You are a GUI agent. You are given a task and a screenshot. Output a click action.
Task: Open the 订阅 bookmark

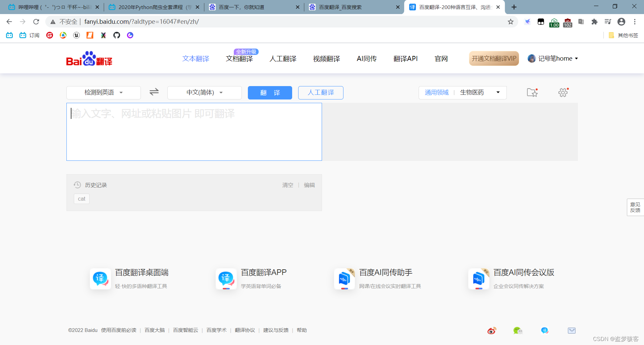coord(30,35)
